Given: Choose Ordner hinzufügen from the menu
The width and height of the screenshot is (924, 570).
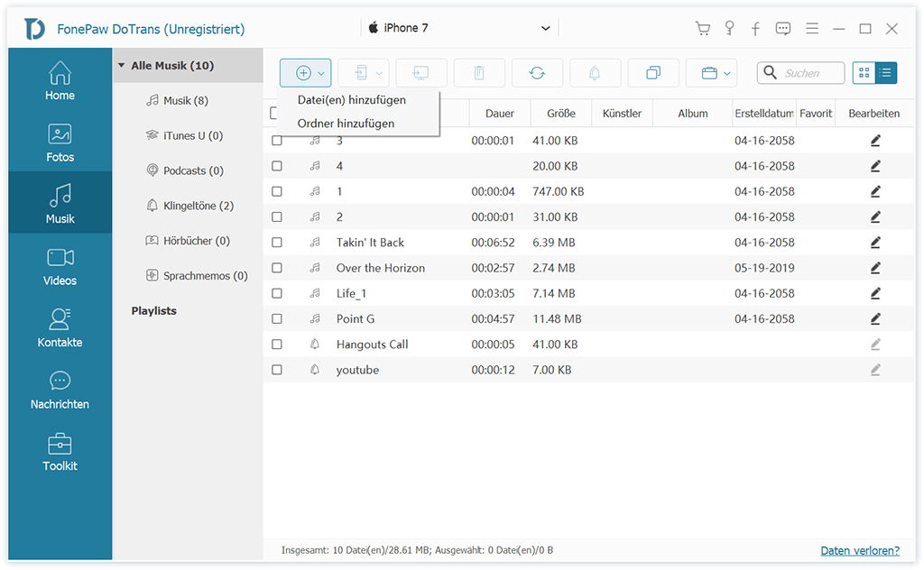Looking at the screenshot, I should tap(346, 123).
